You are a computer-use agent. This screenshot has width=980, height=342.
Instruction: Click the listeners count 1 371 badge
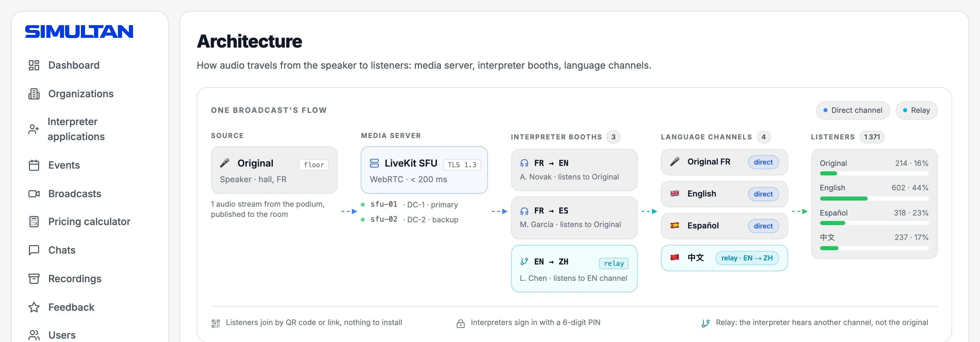(872, 137)
